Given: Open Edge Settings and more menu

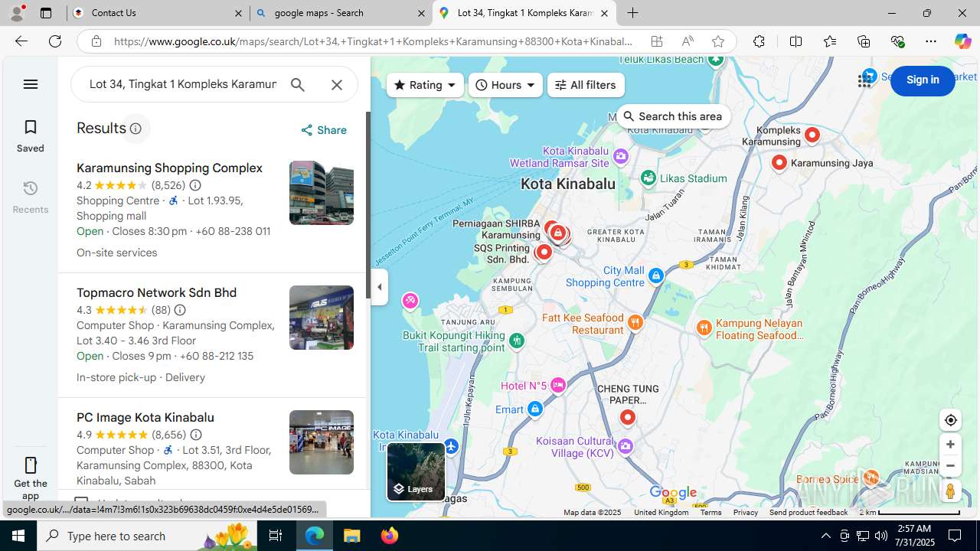Looking at the screenshot, I should pyautogui.click(x=931, y=41).
